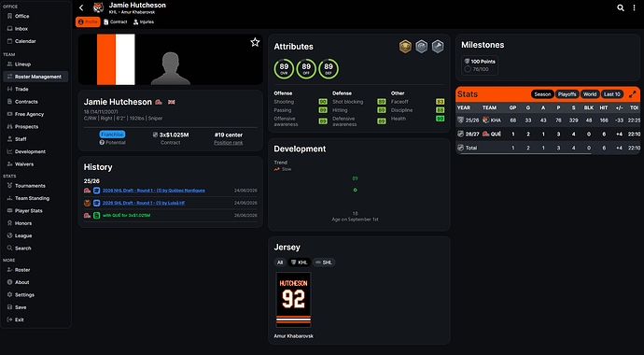Click the Hutcheson 92 jersey thumbnail
This screenshot has height=355, width=644.
pos(293,300)
